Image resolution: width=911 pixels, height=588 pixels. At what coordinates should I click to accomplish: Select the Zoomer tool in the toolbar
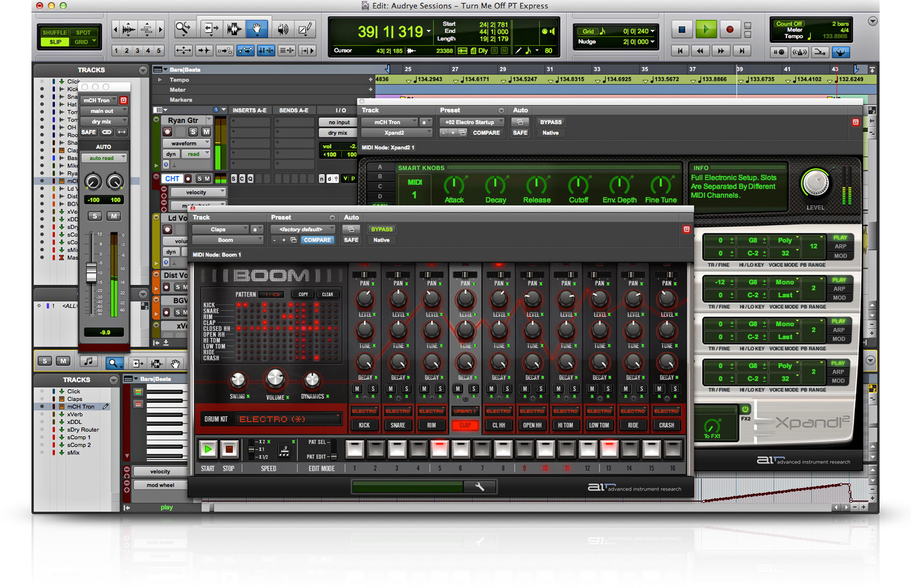[183, 28]
